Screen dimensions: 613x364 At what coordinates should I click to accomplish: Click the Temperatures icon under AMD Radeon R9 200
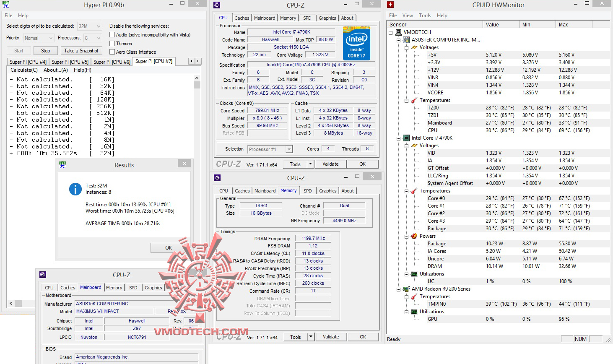pyautogui.click(x=414, y=296)
